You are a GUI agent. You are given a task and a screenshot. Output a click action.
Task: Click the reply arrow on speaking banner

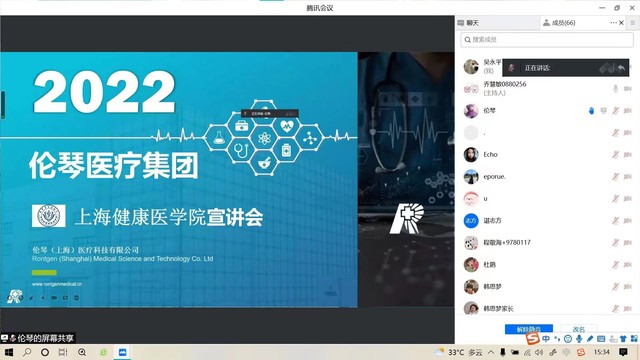click(621, 68)
